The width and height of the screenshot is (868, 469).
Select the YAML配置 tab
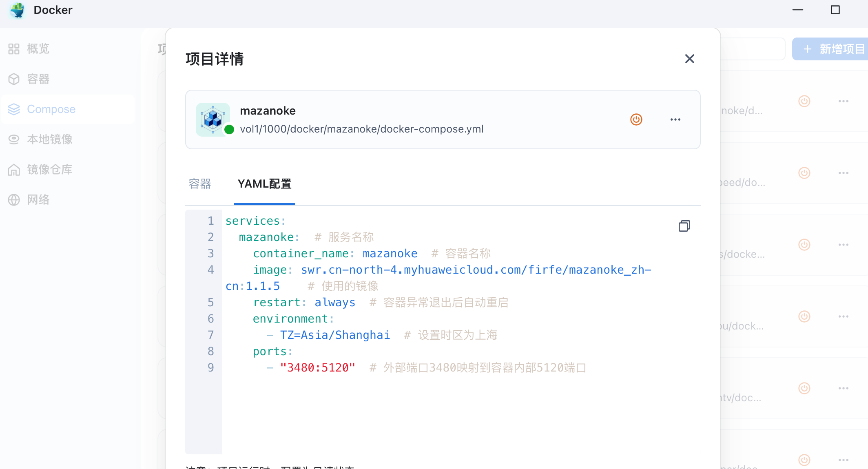pos(264,184)
